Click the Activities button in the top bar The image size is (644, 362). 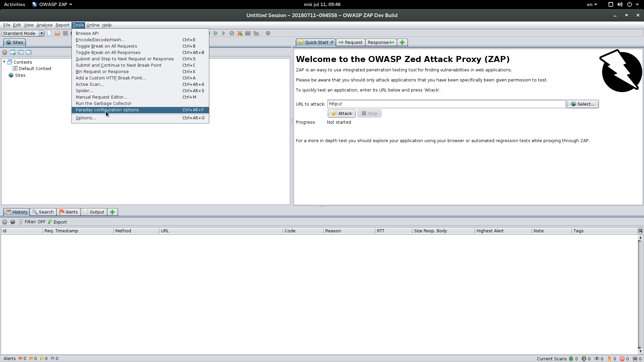pyautogui.click(x=14, y=4)
